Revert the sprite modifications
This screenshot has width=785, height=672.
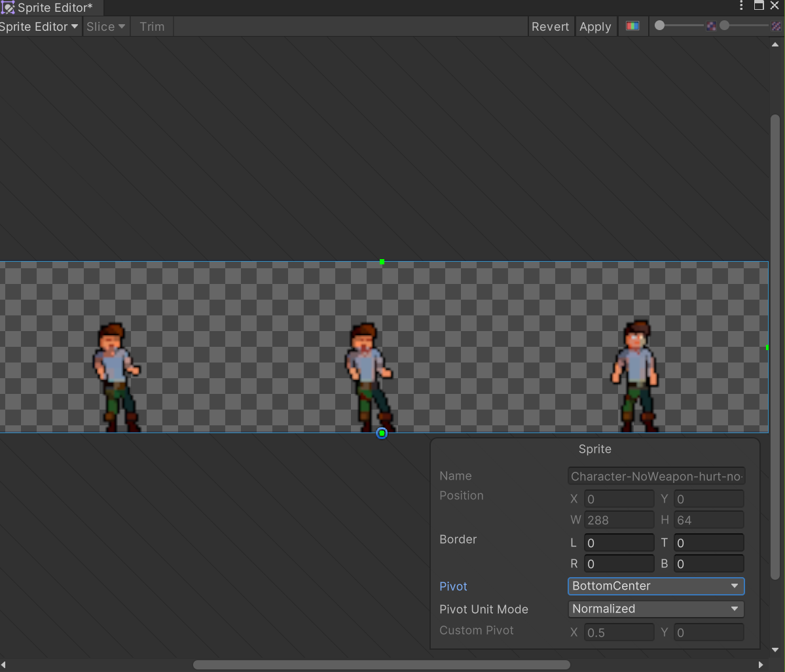tap(551, 26)
